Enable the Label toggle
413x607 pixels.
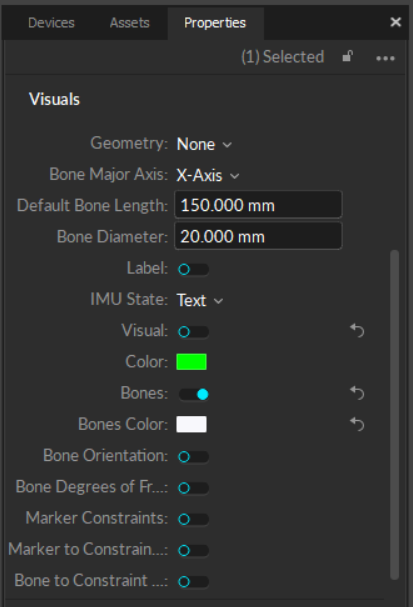193,269
